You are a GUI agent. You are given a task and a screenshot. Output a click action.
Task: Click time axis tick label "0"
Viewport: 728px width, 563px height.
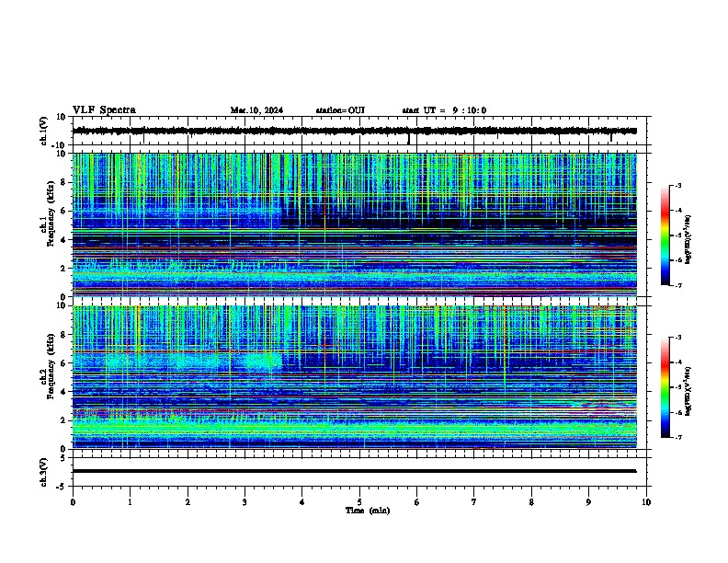73,502
